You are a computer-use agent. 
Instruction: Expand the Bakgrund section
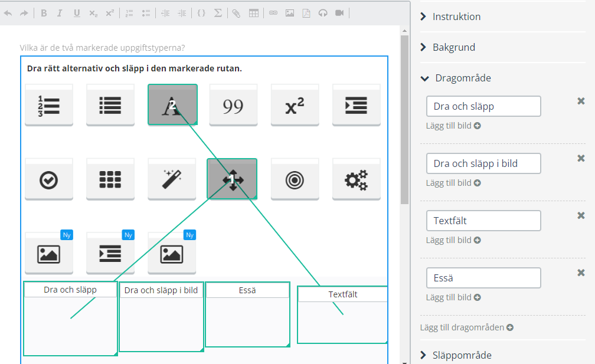point(449,47)
